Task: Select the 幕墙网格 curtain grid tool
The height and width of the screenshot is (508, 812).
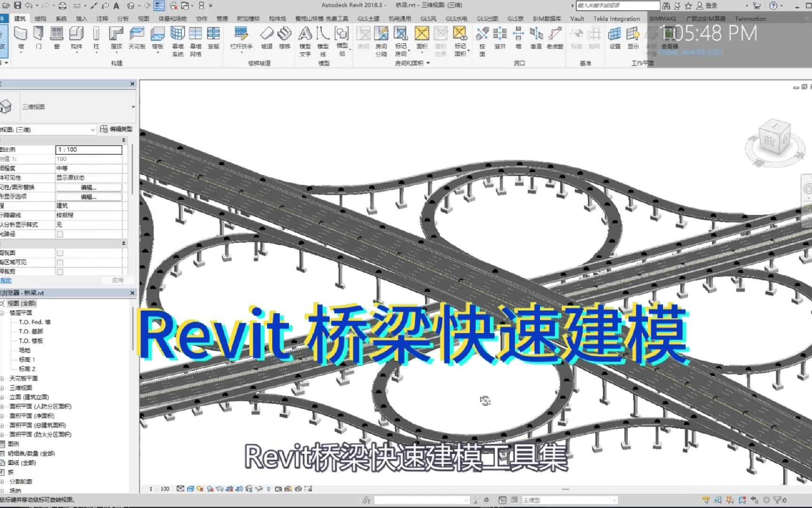Action: [x=195, y=41]
